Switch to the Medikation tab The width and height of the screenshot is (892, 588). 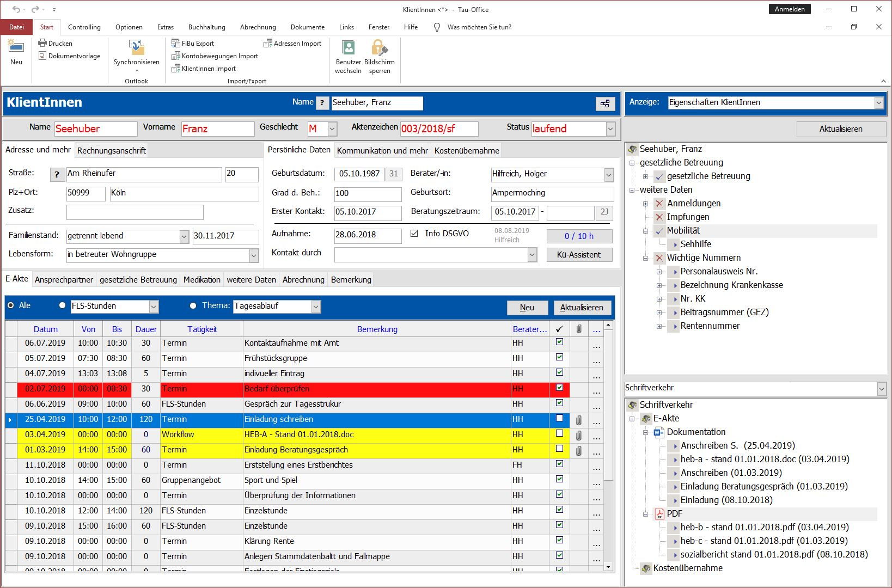point(201,280)
